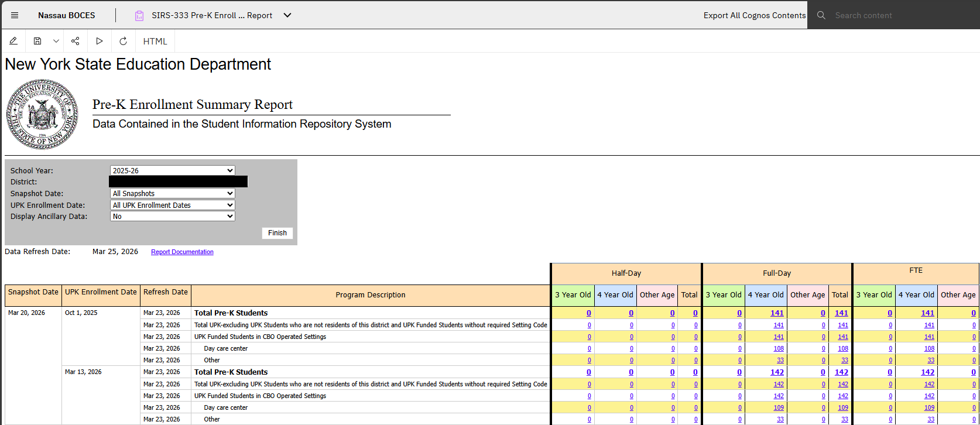Click the Pre-K Enrollment Summary Report title
This screenshot has width=980, height=425.
pos(193,105)
